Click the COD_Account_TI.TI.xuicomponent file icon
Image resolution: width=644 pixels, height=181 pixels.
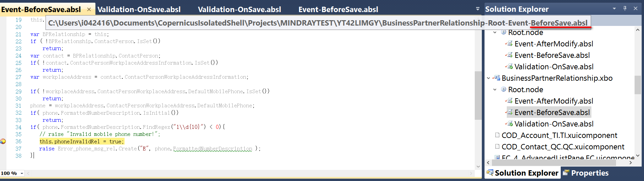pyautogui.click(x=497, y=135)
